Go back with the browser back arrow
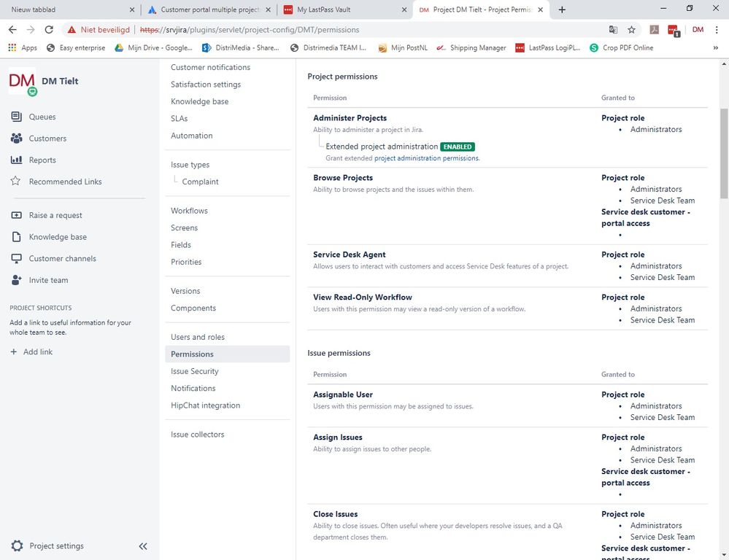 point(12,30)
